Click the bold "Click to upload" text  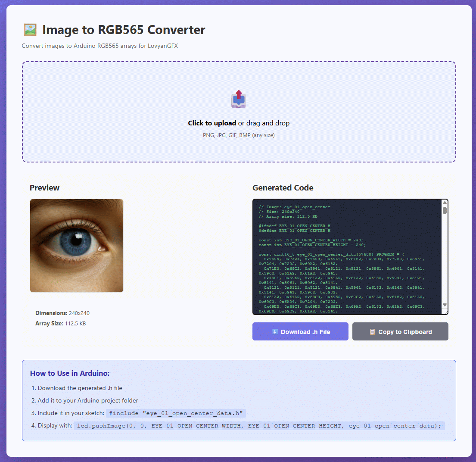point(212,123)
